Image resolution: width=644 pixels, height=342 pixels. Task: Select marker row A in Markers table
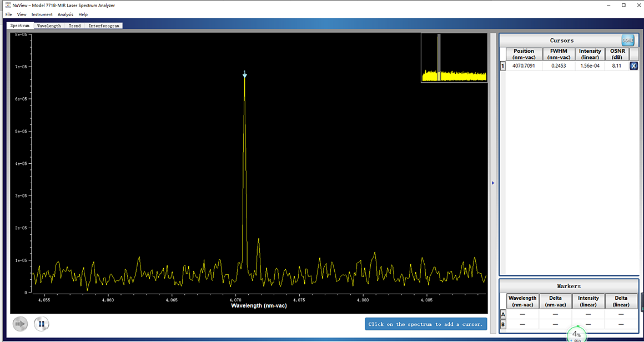503,314
